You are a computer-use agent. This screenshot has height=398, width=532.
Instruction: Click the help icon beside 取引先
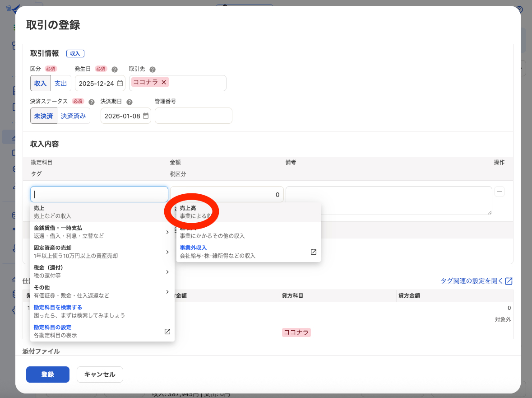tap(153, 70)
